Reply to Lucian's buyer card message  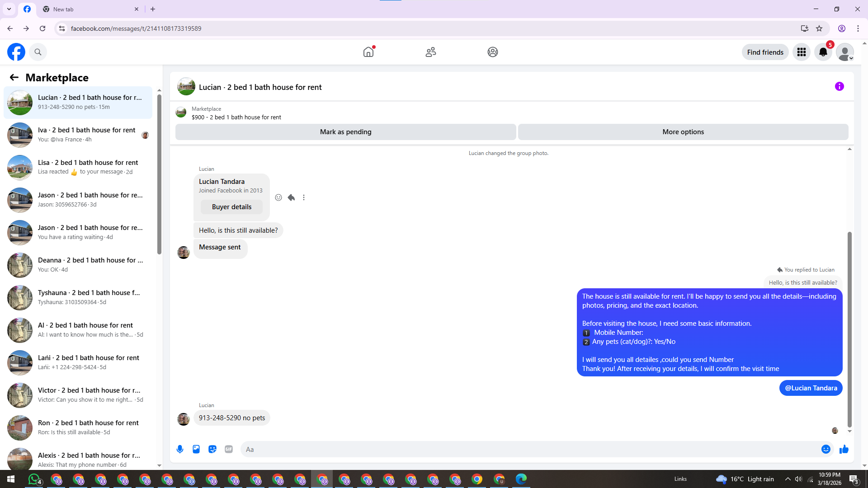[x=291, y=197]
